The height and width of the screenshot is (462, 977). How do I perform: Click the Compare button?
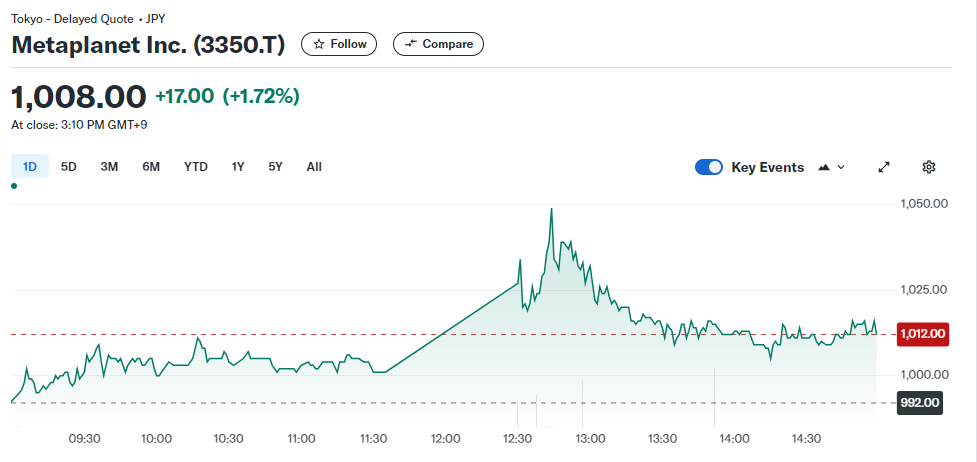438,44
